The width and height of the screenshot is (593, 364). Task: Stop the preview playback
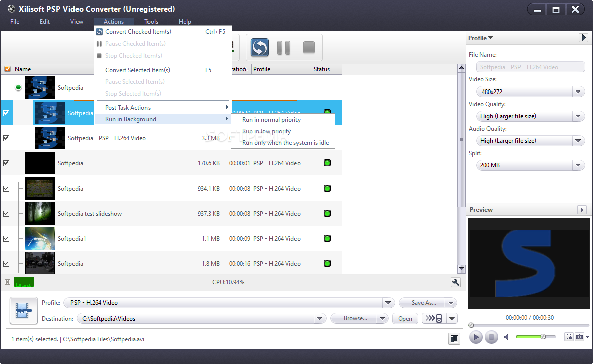(491, 337)
